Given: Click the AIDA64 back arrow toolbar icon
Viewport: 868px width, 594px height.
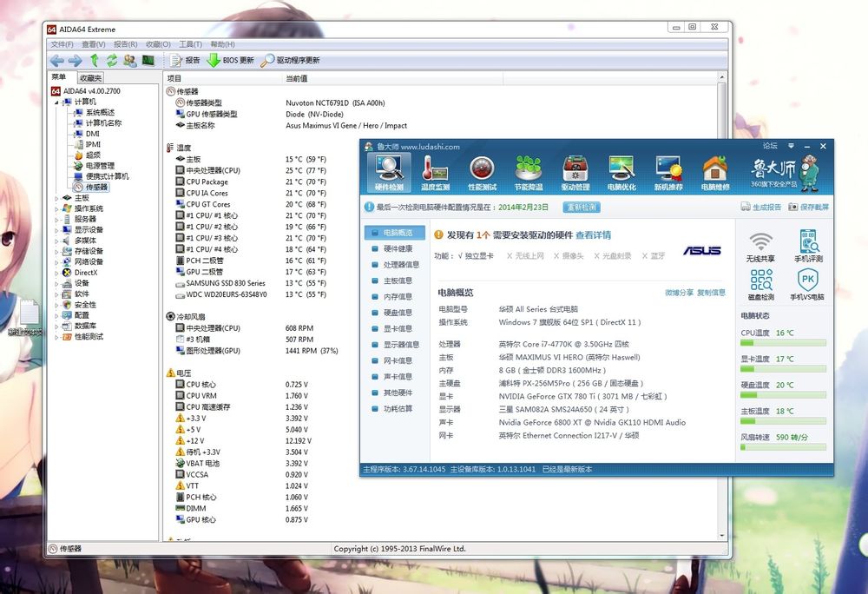Looking at the screenshot, I should click(57, 60).
